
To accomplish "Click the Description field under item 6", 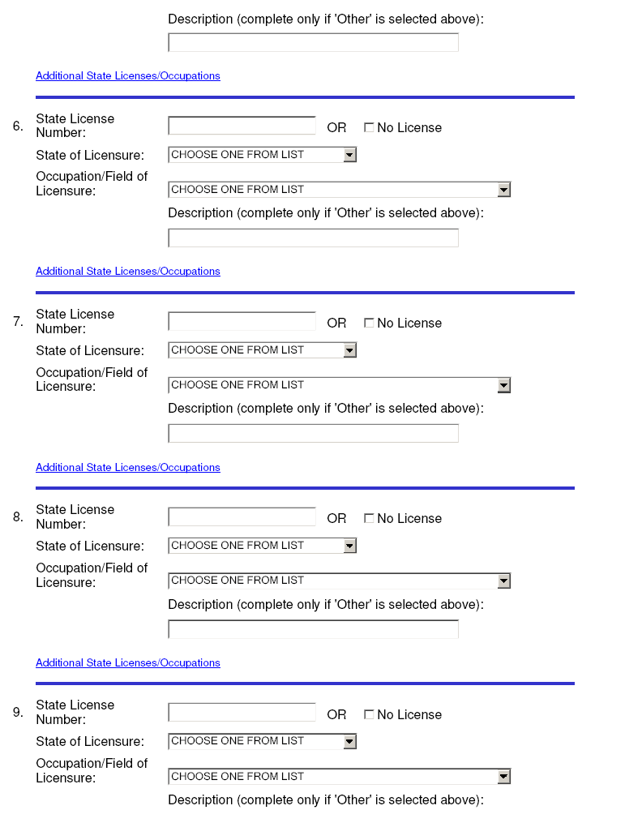I will click(x=313, y=238).
